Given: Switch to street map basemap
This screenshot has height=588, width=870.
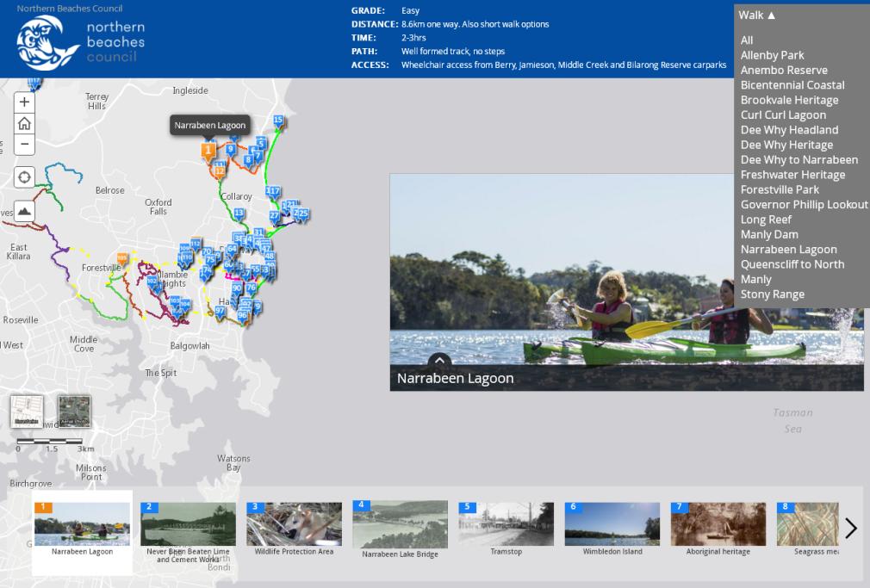Looking at the screenshot, I should (x=27, y=411).
